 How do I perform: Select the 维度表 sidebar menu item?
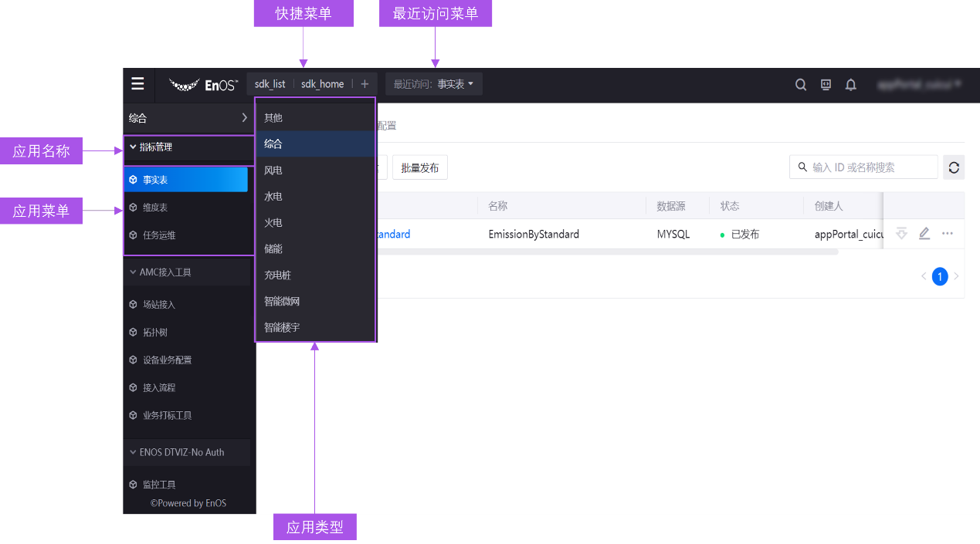(x=154, y=207)
